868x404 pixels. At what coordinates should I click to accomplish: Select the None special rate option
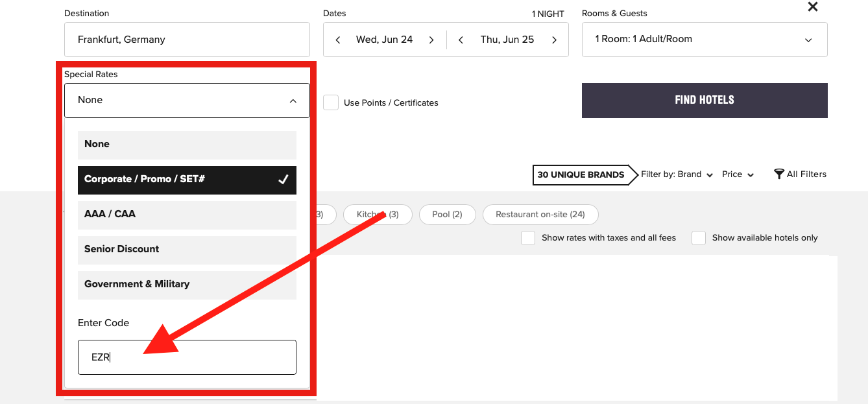[187, 145]
